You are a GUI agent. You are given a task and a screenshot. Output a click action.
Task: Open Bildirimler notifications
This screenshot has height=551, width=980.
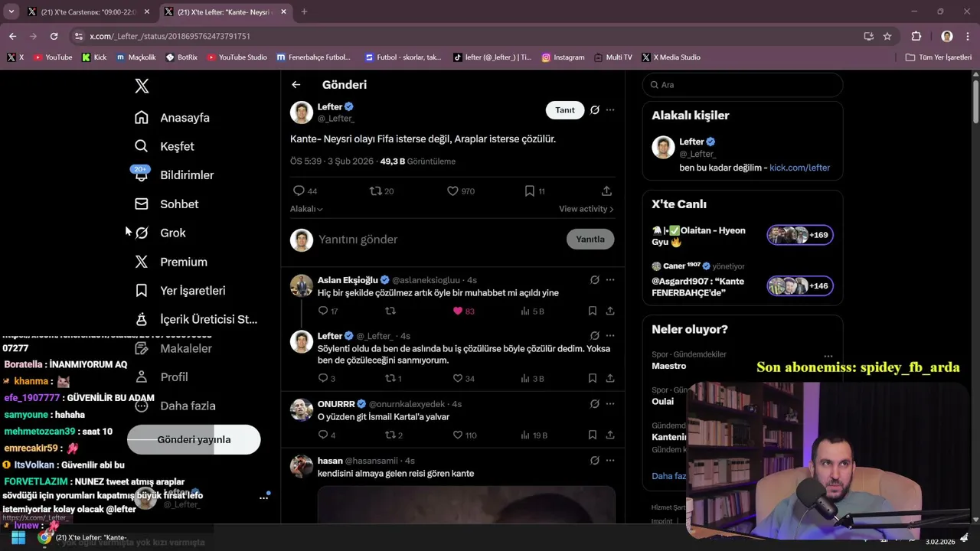point(174,175)
